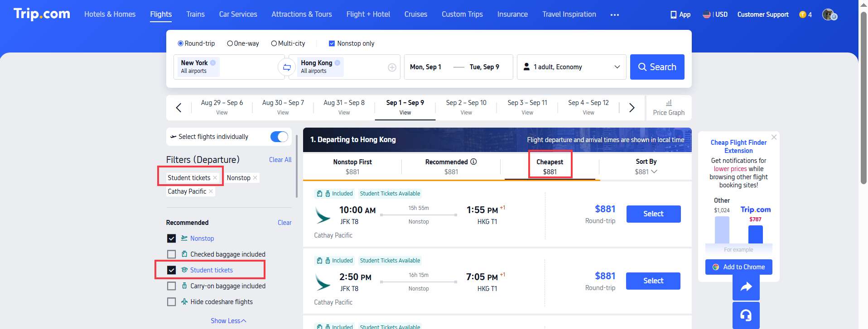The width and height of the screenshot is (868, 329).
Task: Expand the navigation overflow ellipsis menu
Action: (614, 14)
